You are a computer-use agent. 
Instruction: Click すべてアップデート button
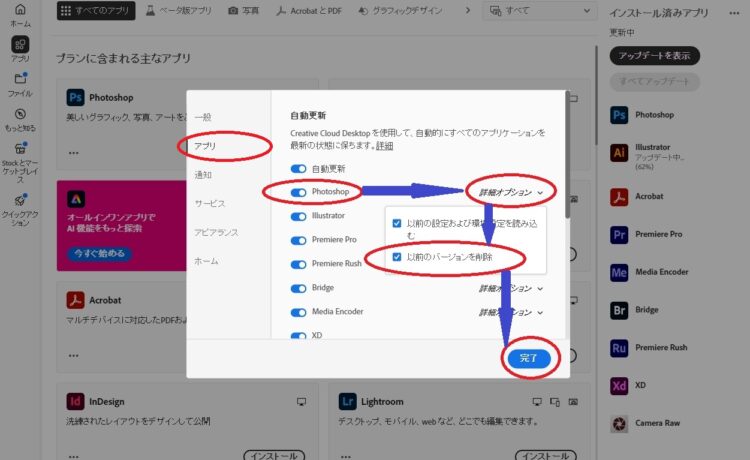[x=654, y=81]
